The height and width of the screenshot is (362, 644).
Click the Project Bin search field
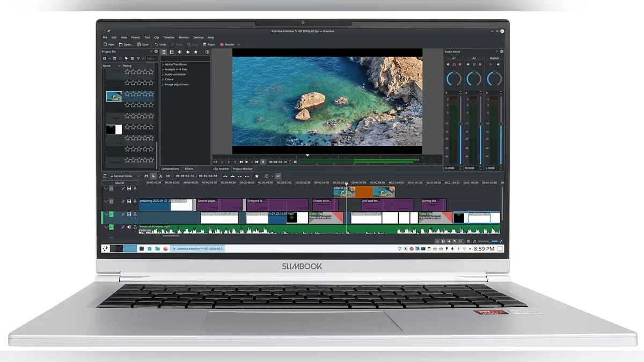tap(152, 58)
